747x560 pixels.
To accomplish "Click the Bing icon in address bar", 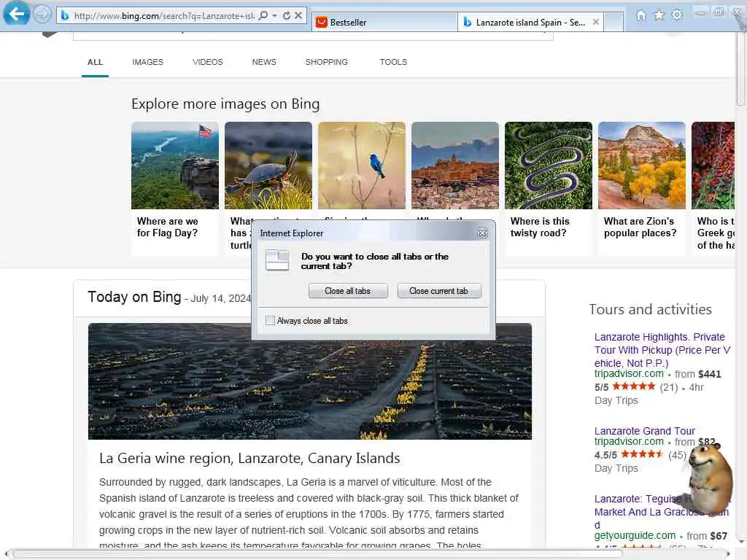I will point(65,16).
